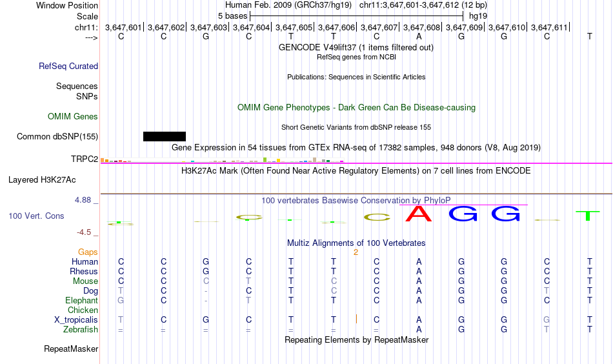
Task: Select the Zebrafish alignment row label
Action: coord(81,329)
